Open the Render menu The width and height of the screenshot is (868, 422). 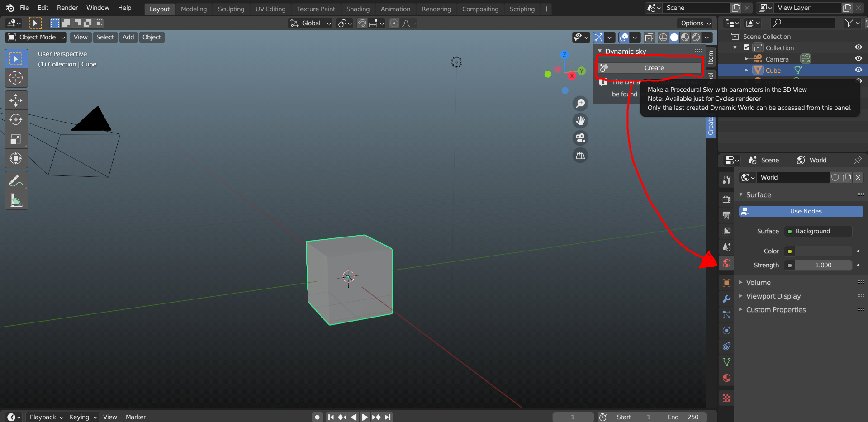67,8
